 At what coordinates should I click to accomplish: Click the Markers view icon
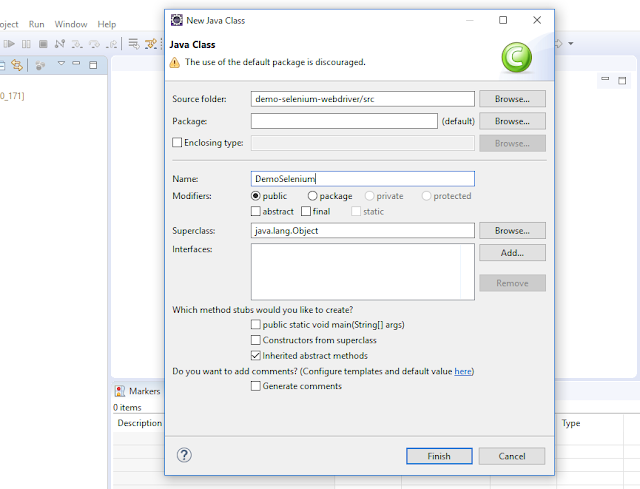coord(120,391)
